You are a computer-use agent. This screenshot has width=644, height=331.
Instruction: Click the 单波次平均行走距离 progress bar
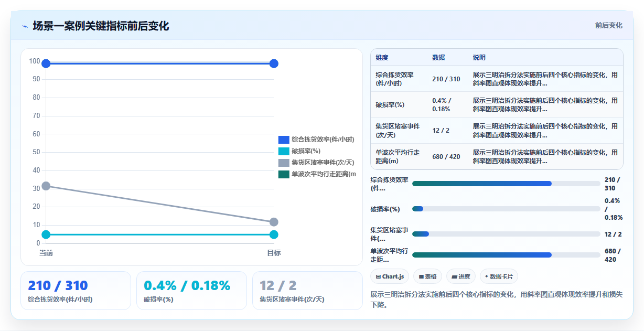[506, 255]
